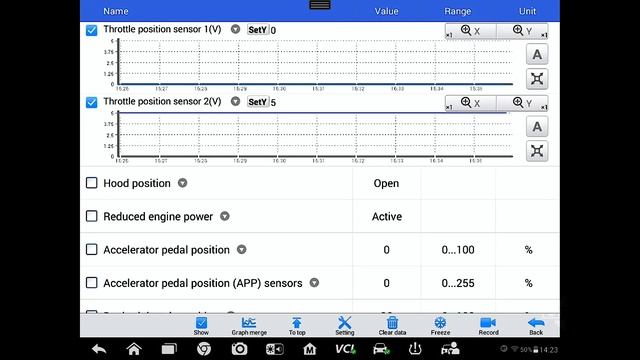Zoom X axis on sensor 2 graph
Viewport: 640px width, 360px height.
471,103
